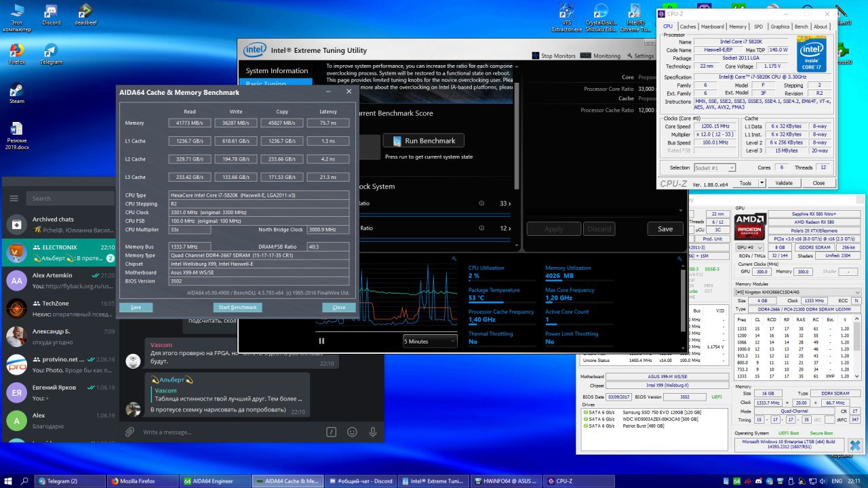This screenshot has width=868, height=488.
Task: Open Discord desktop shortcut
Action: [51, 14]
